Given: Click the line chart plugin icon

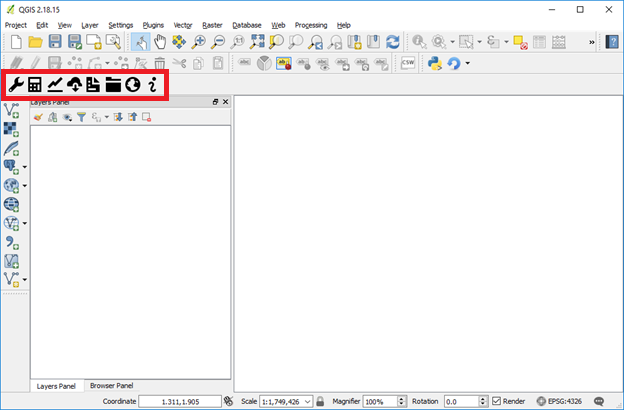Looking at the screenshot, I should [55, 85].
